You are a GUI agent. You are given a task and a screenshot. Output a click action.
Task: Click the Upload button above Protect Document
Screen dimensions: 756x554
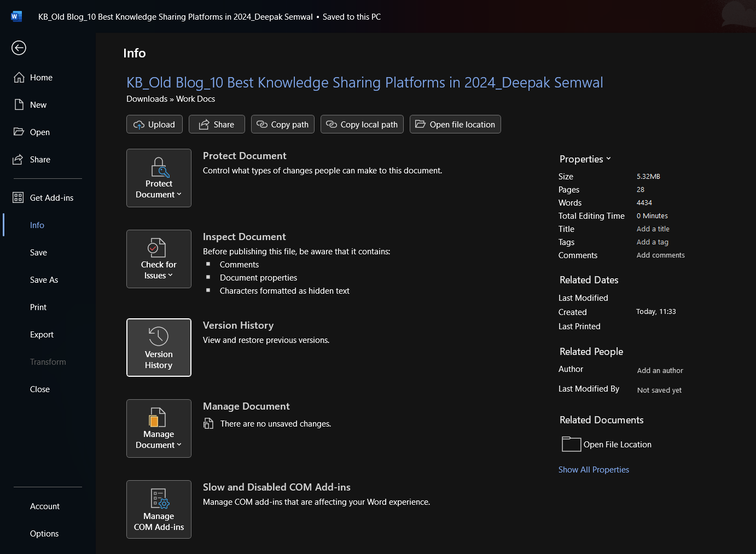tap(154, 124)
